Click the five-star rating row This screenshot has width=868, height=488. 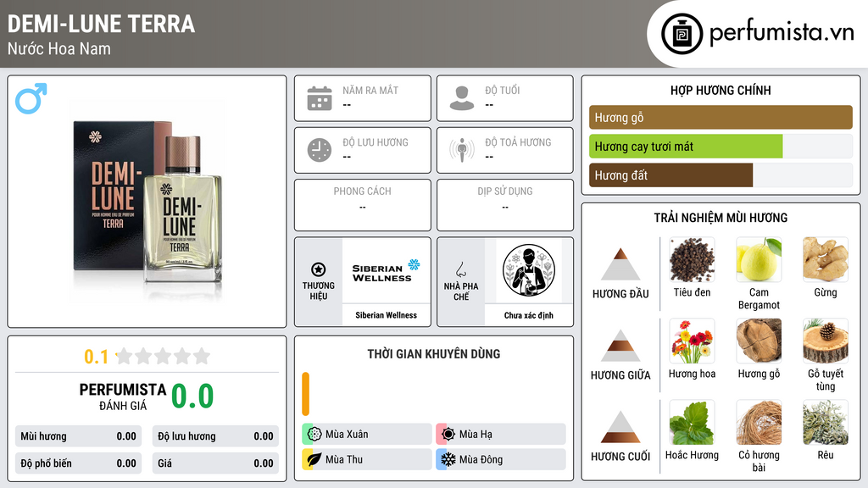click(x=163, y=356)
